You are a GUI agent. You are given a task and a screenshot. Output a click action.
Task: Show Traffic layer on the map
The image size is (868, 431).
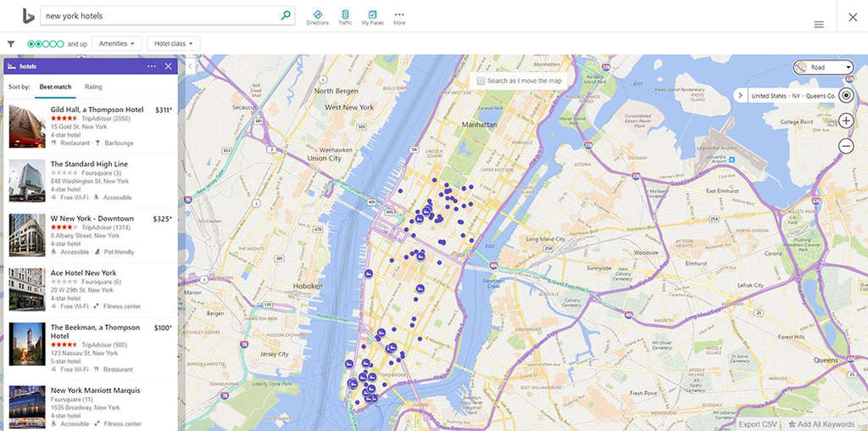(345, 17)
